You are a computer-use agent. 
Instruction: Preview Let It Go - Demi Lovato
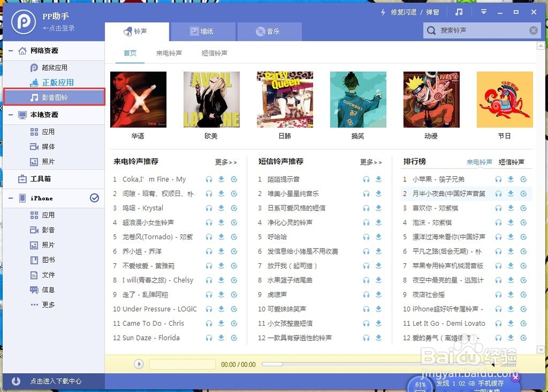click(x=498, y=323)
